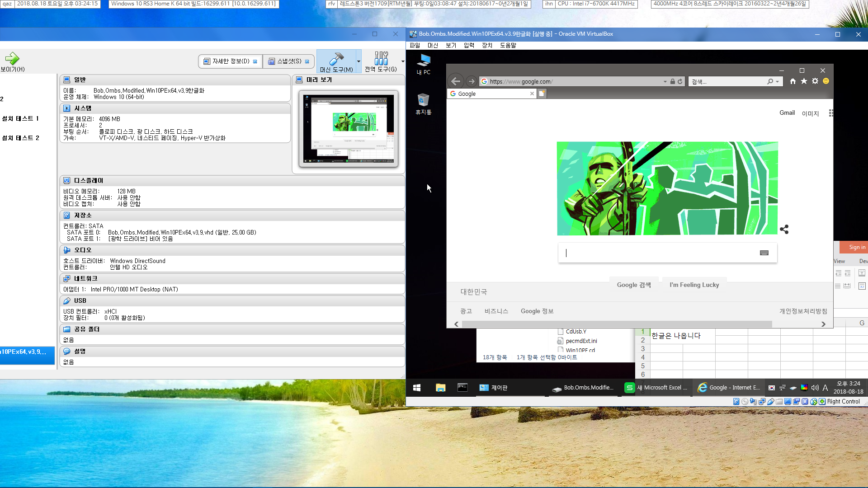The image size is (868, 488).
Task: Open Global Tools (전역 도구) button
Action: point(381,61)
